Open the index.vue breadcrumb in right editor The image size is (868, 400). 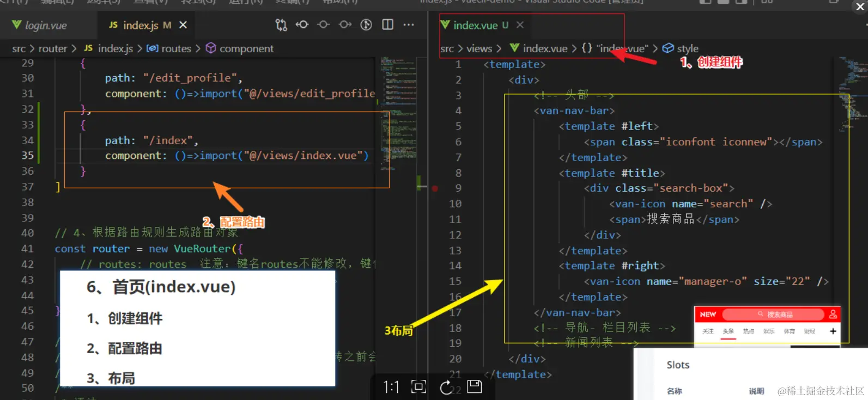[538, 48]
